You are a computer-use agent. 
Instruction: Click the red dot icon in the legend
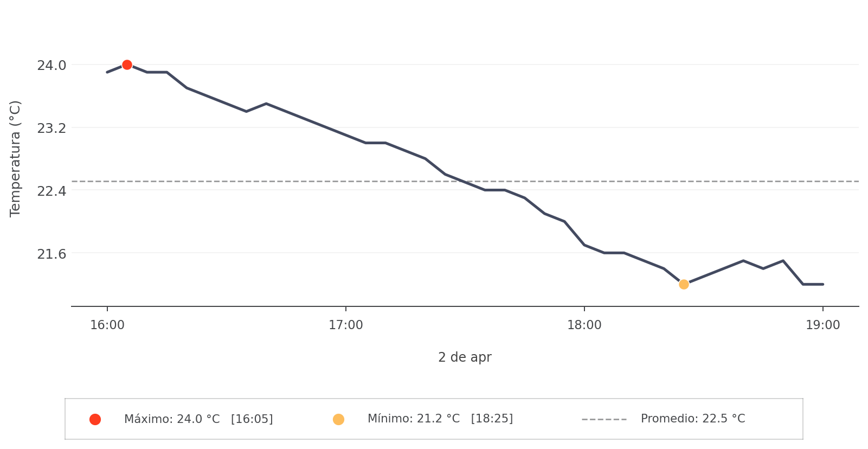pos(95,419)
